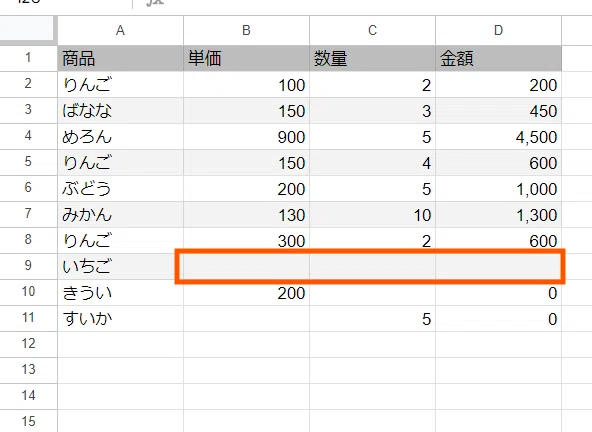Click header cell 数量
The width and height of the screenshot is (592, 432).
373,58
